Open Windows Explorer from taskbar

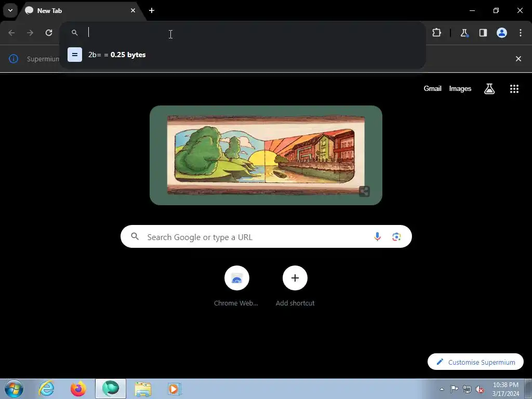coord(143,389)
